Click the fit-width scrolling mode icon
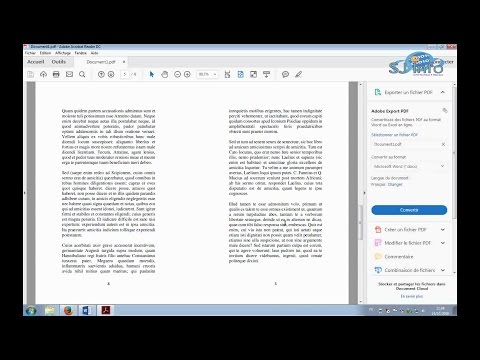 (227, 74)
